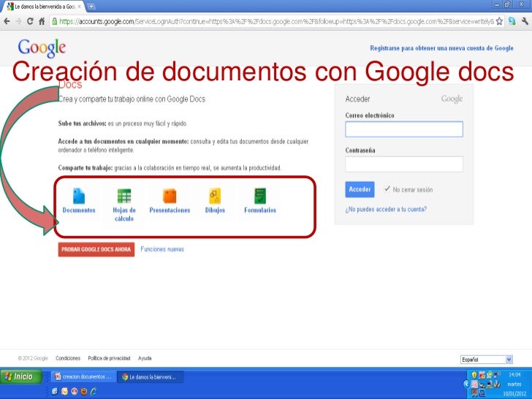Click '¿No puedes acceder a tu cuenta?' link
Viewport: 532px width, 399px height.
click(386, 209)
